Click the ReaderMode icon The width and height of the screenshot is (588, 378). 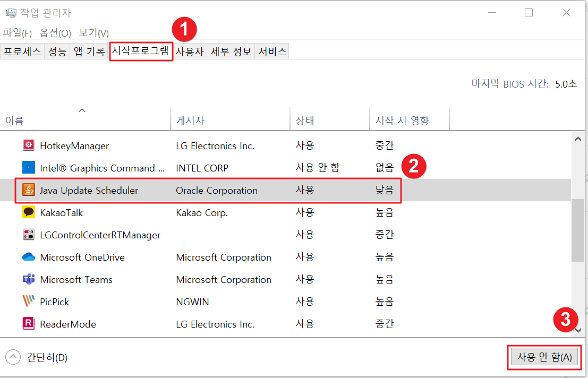(29, 324)
